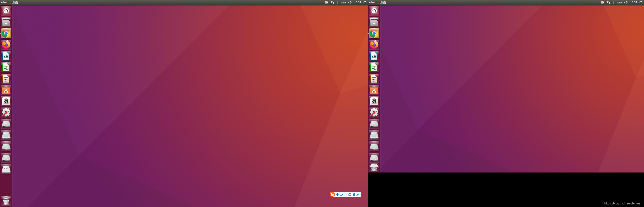The width and height of the screenshot is (644, 207).
Task: Open System Settings in left screen launcher
Action: tap(6, 113)
